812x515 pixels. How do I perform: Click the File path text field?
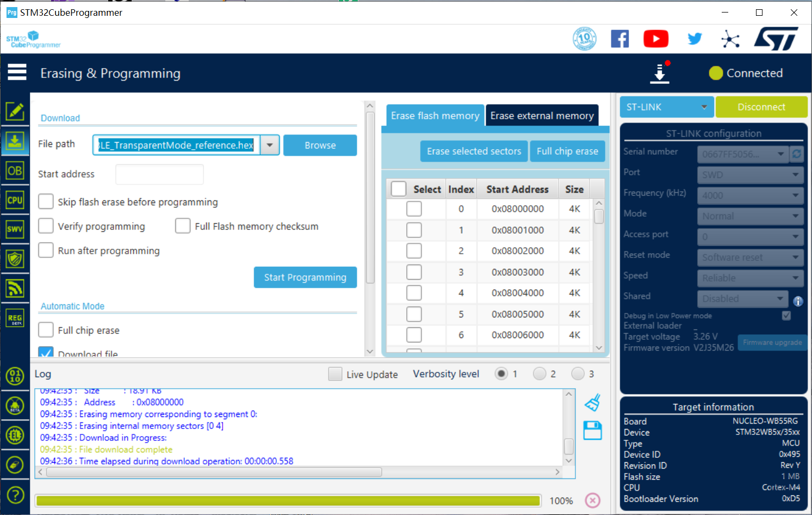tap(176, 145)
